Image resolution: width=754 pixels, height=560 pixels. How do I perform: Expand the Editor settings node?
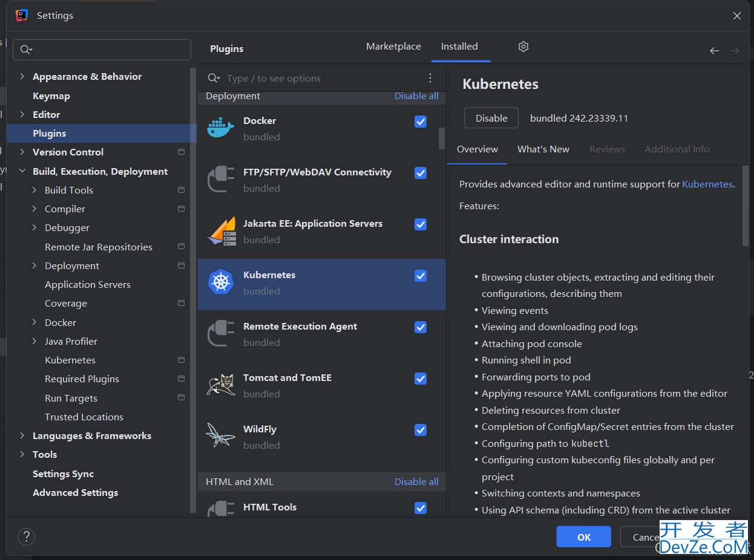click(22, 114)
